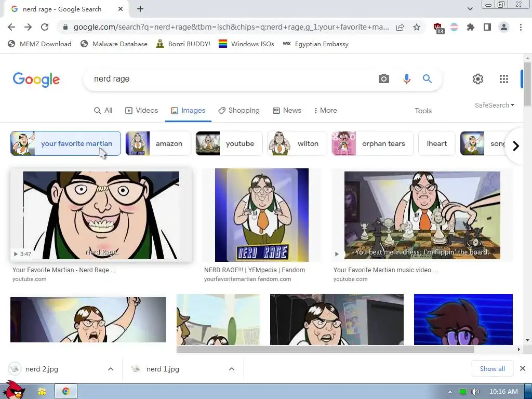Click the horizontal scrollbar at page bottom
Screen dimensions: 532x399
325,350
